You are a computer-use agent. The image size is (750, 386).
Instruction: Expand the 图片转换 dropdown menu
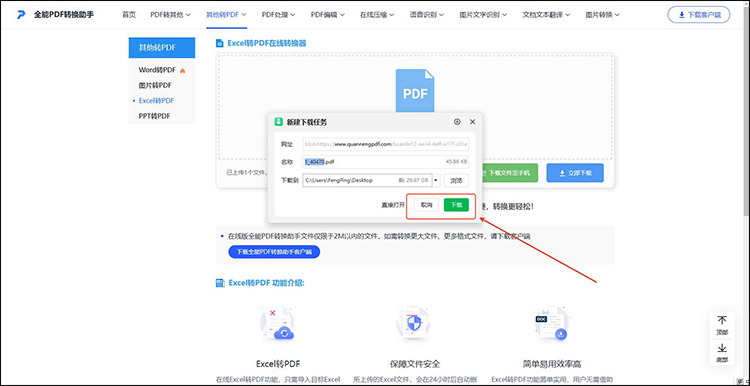coord(603,15)
